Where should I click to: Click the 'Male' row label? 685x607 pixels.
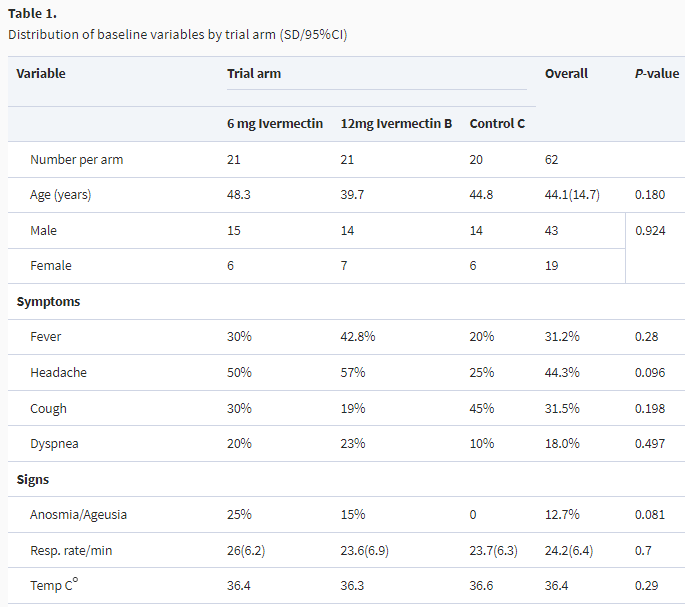click(x=43, y=231)
